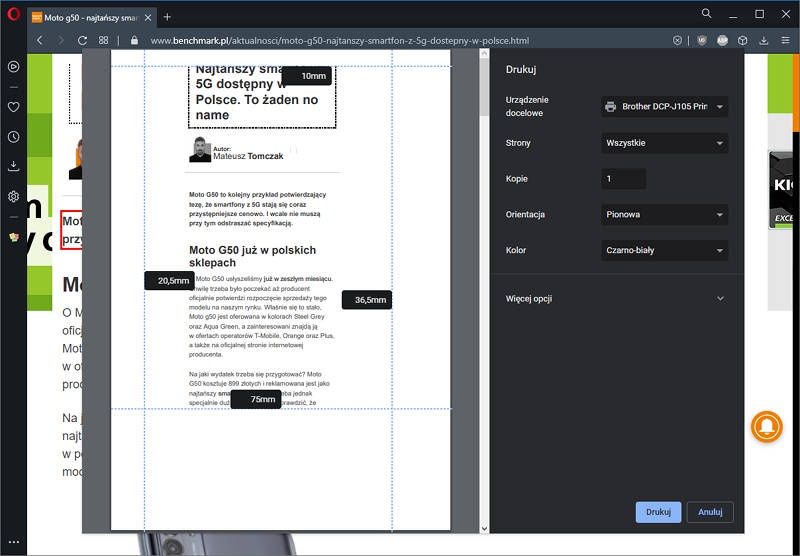This screenshot has width=800, height=556.
Task: Open the Kolor dropdown set to Czarno-biały
Action: pyautogui.click(x=664, y=250)
